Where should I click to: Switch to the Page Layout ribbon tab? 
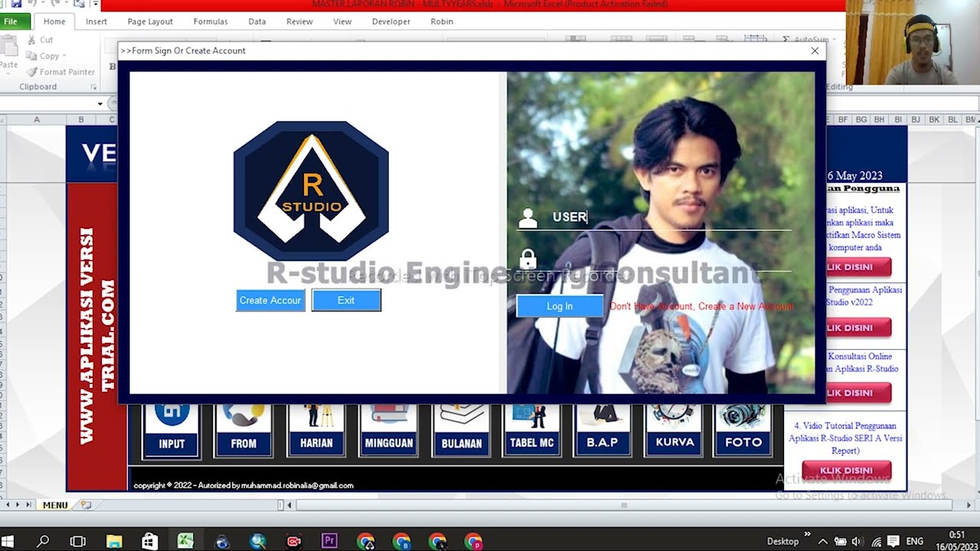pos(150,21)
